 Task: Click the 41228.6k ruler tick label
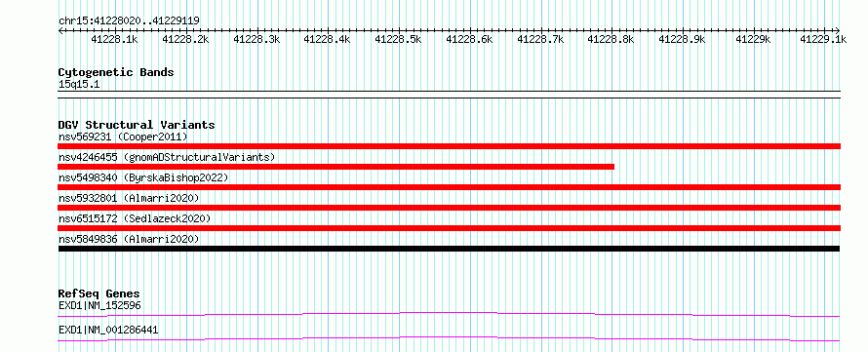click(x=469, y=39)
